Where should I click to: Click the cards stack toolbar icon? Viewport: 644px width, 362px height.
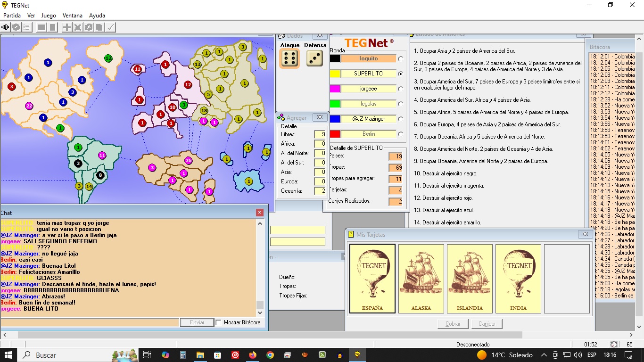[99, 27]
